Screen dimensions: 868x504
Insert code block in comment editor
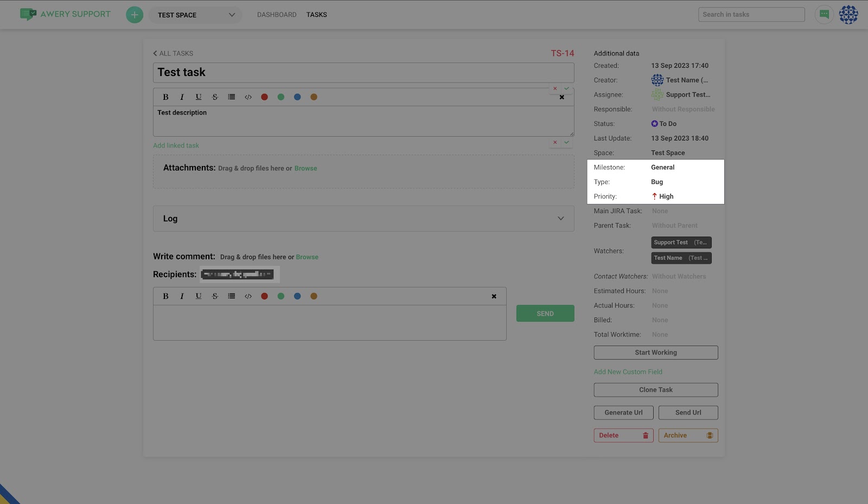(248, 296)
